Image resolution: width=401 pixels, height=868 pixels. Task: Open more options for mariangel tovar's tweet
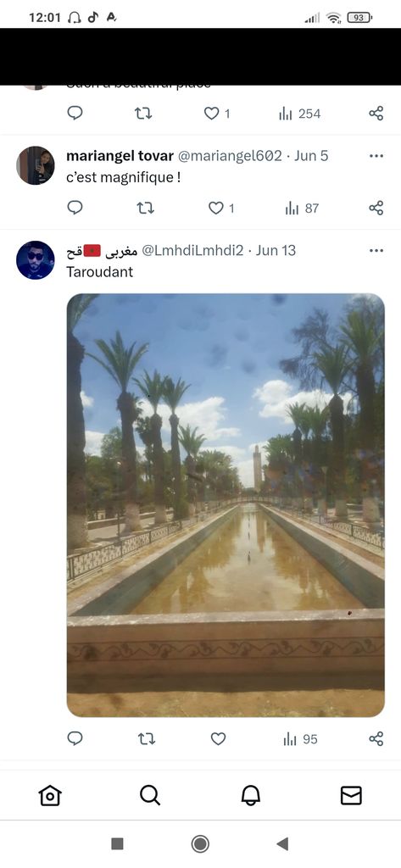376,156
